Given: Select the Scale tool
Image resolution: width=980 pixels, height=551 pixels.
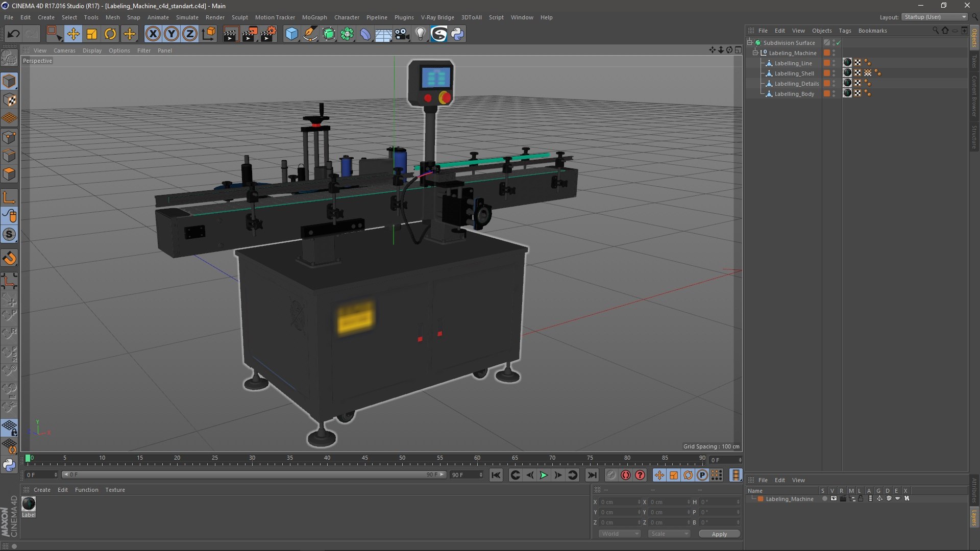Looking at the screenshot, I should [x=92, y=34].
